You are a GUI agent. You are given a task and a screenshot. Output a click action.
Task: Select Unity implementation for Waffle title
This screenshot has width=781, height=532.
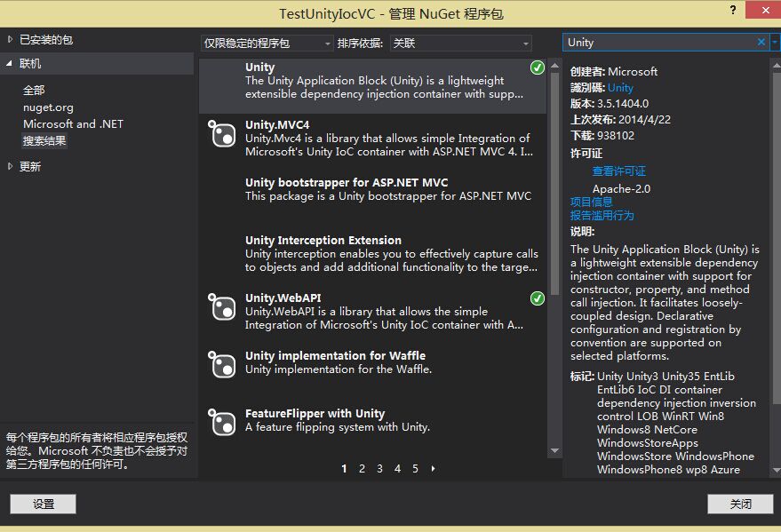(335, 355)
